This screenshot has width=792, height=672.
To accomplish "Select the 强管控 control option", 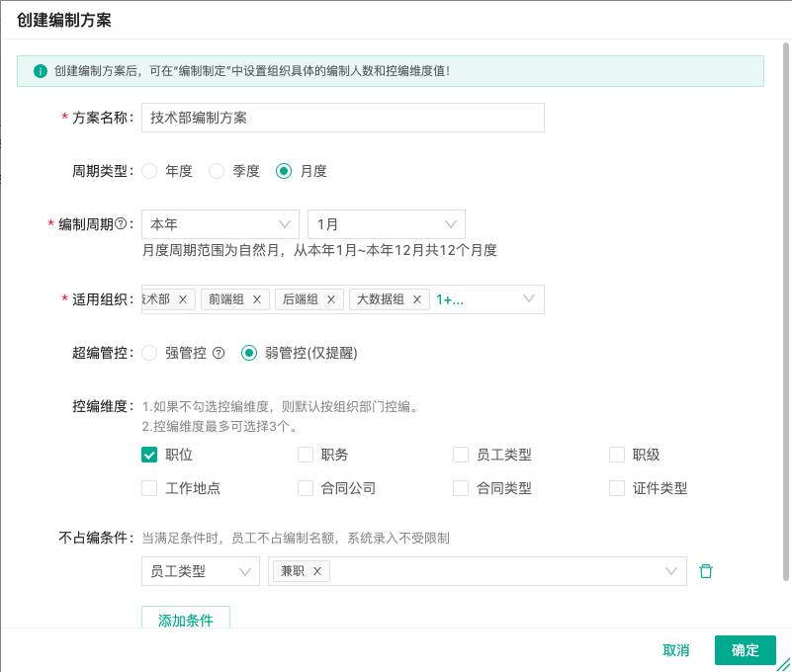I will [149, 352].
